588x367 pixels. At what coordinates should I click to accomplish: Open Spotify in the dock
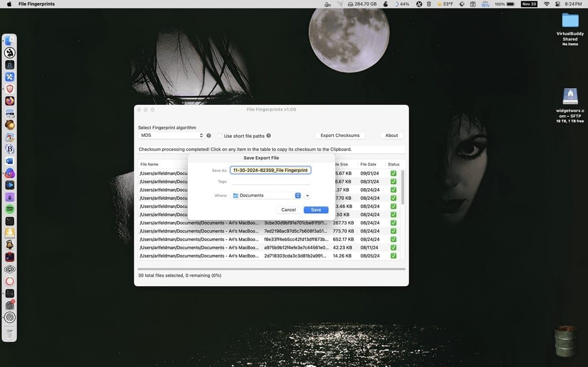(10, 209)
